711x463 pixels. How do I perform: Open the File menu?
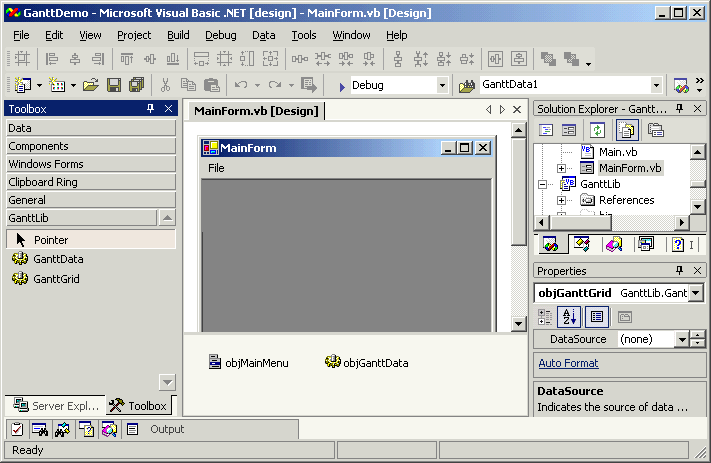tap(21, 35)
